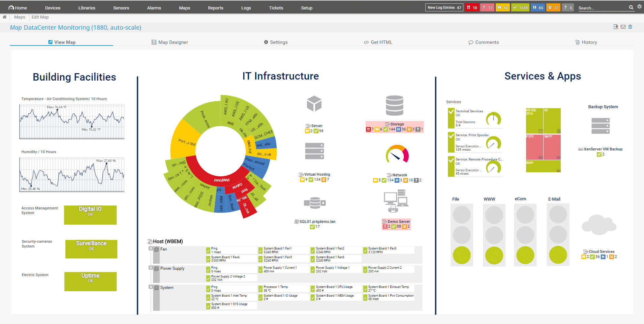644x324 pixels.
Task: Click the SQL01.prtgdemo.lan database icon
Action: 315,202
